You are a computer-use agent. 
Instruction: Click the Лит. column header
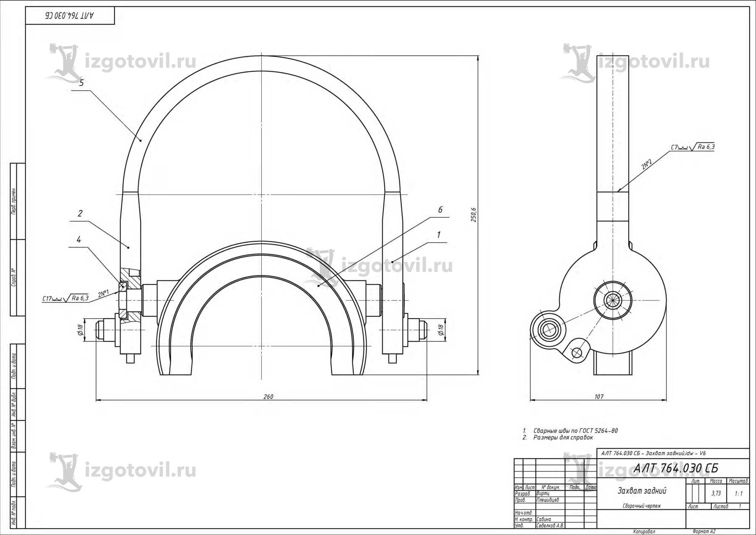tap(696, 481)
